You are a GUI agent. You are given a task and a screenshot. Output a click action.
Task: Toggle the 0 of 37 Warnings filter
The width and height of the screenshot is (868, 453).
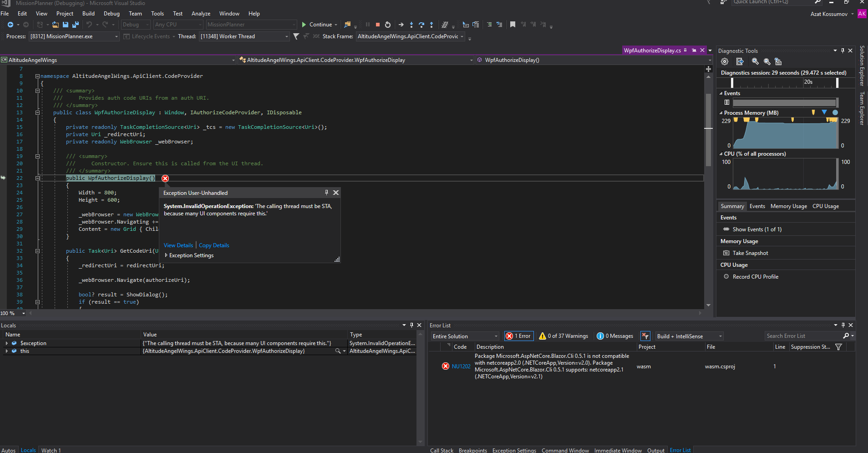coord(563,336)
